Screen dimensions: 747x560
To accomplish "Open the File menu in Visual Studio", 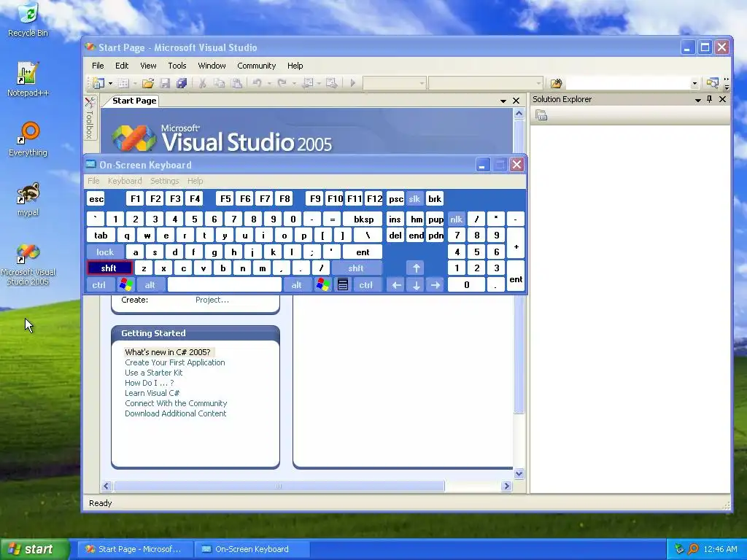I will coord(98,66).
